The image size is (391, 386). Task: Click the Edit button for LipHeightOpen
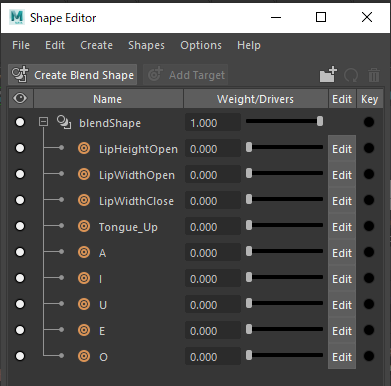[x=342, y=149]
